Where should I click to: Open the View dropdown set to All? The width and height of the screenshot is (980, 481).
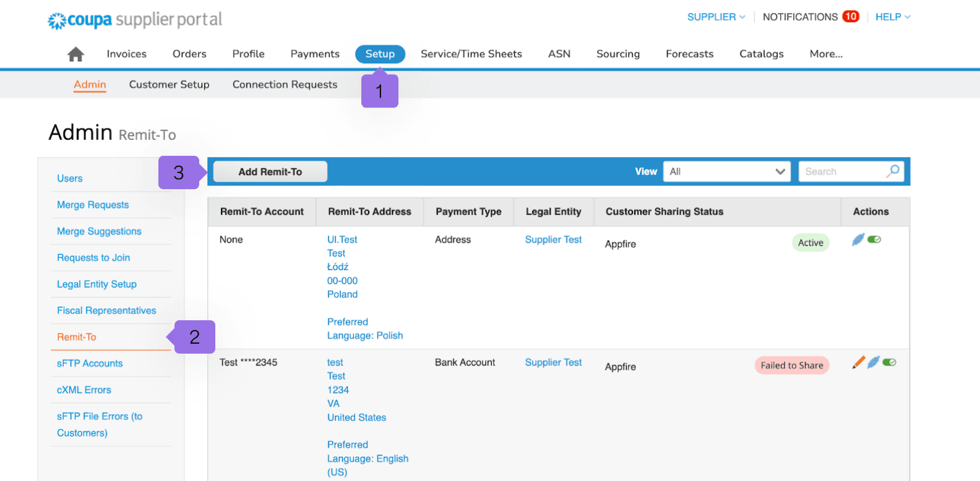727,171
